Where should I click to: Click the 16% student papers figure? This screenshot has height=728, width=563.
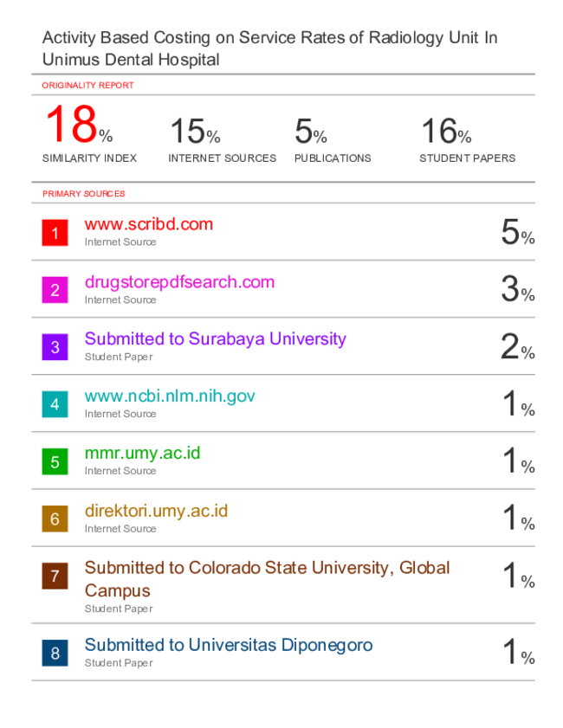coord(446,131)
